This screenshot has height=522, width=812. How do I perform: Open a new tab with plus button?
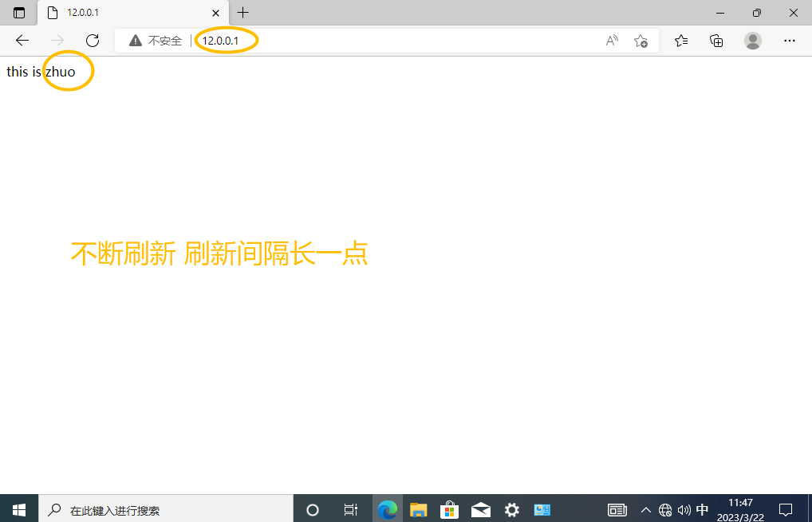242,13
